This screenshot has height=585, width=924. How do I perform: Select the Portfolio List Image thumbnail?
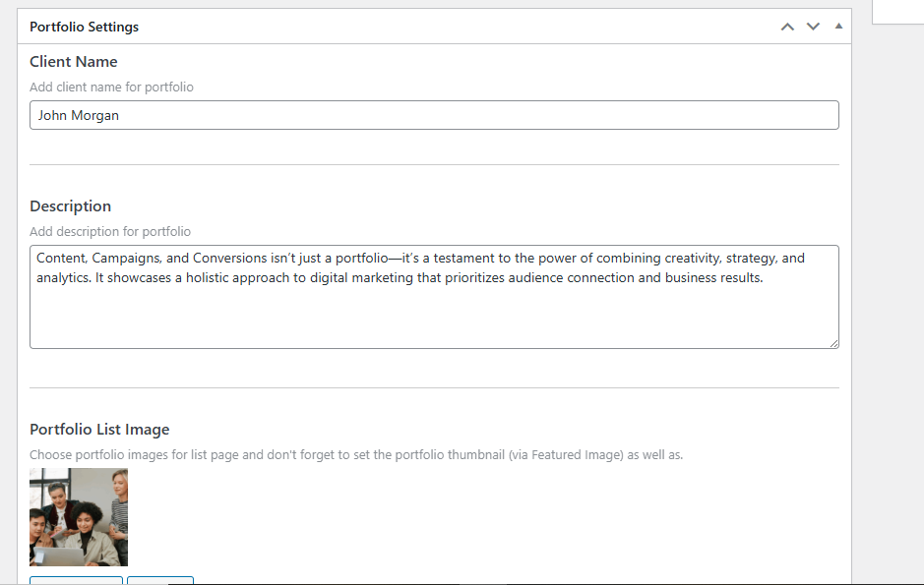79,517
